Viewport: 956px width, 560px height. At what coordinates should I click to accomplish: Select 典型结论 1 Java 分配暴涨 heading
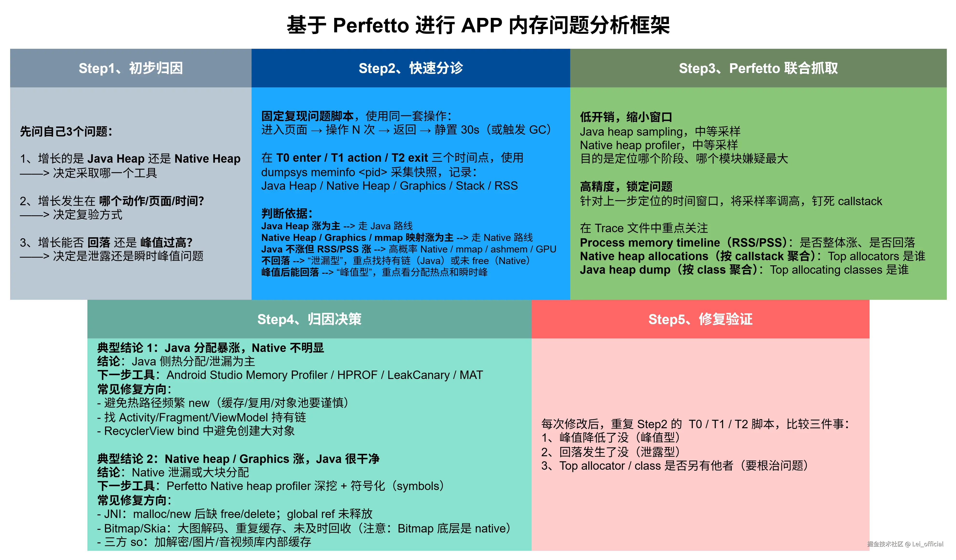click(211, 348)
